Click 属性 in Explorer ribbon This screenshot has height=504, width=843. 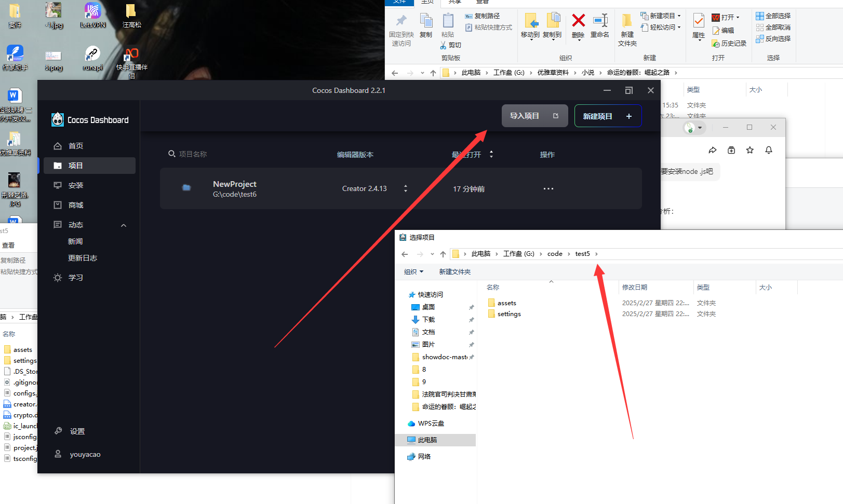click(699, 26)
